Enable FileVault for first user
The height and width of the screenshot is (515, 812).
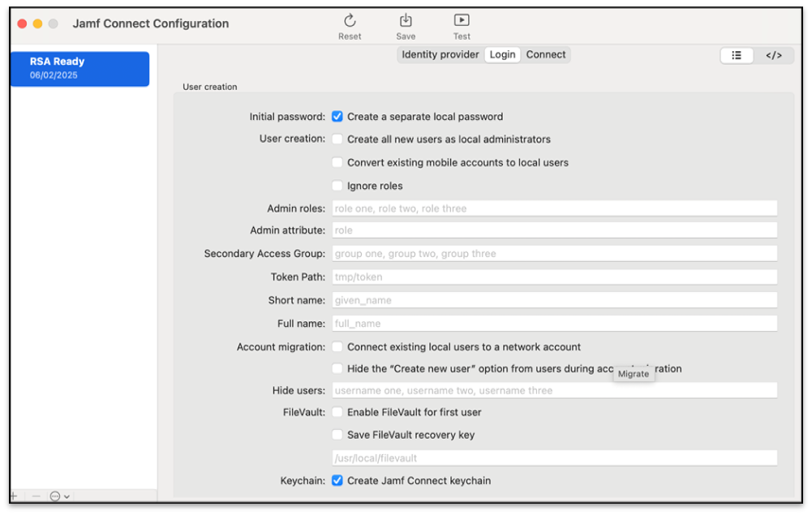click(337, 412)
